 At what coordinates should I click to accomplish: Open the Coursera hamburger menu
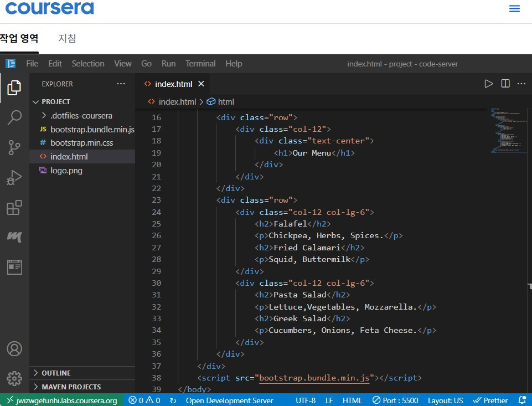[x=514, y=9]
